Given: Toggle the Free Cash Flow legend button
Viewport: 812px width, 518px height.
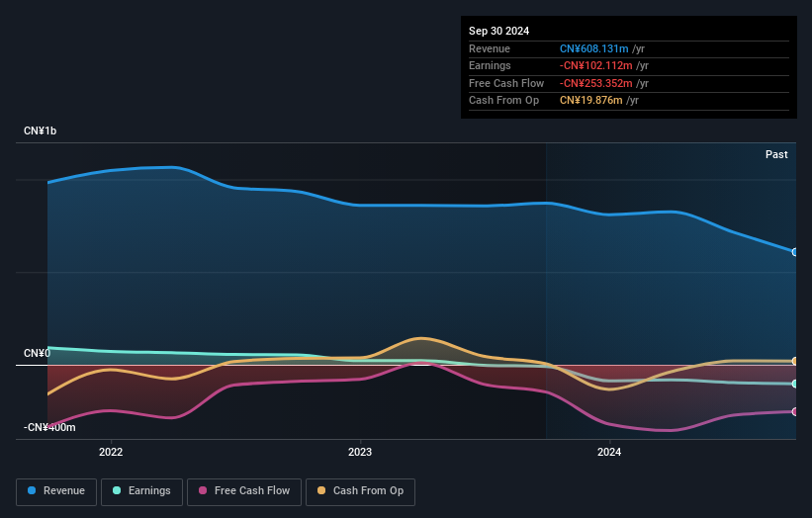Looking at the screenshot, I should 244,491.
